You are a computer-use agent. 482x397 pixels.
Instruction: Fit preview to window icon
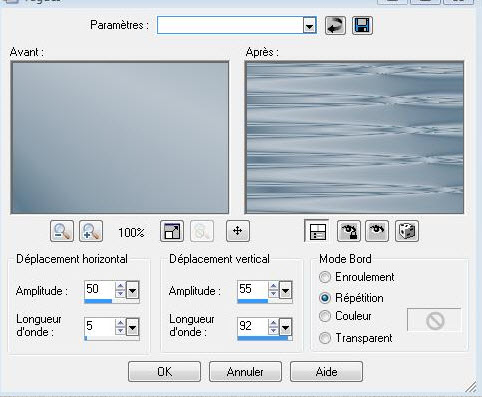point(172,231)
